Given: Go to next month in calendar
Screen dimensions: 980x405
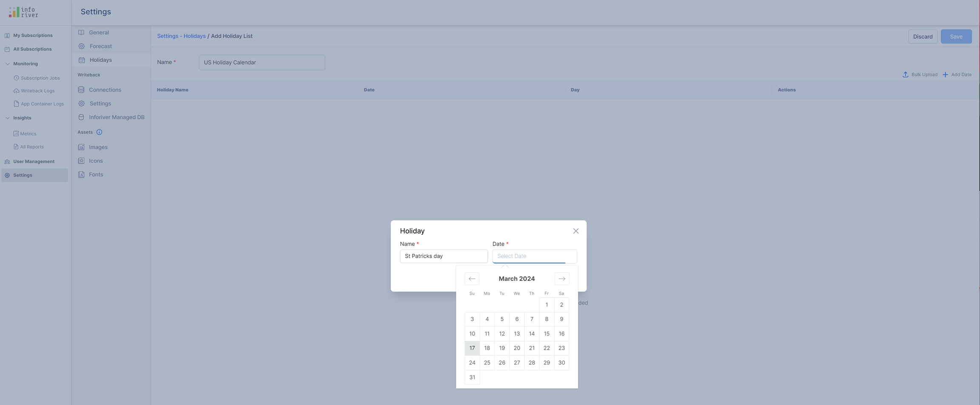Looking at the screenshot, I should click(561, 279).
